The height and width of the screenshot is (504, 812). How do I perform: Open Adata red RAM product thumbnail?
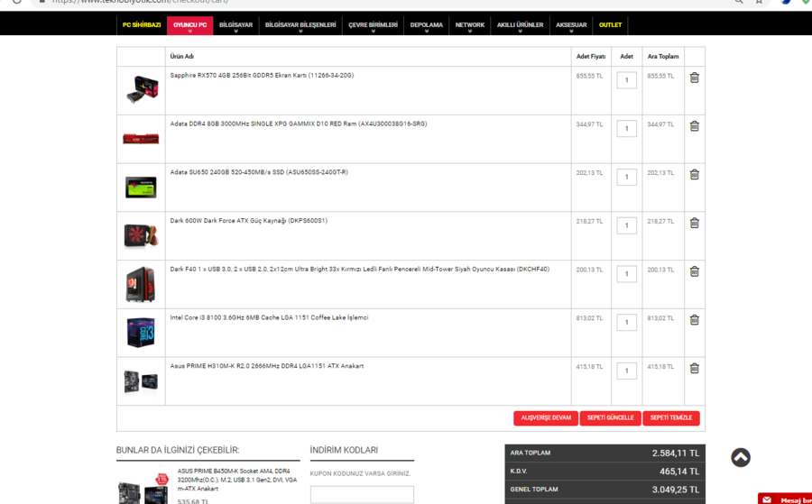[x=141, y=139]
